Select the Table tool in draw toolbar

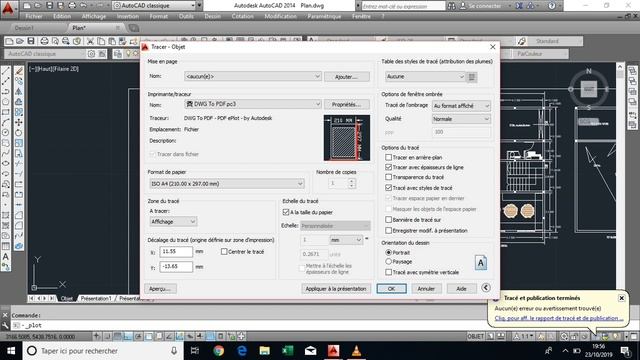click(6, 246)
